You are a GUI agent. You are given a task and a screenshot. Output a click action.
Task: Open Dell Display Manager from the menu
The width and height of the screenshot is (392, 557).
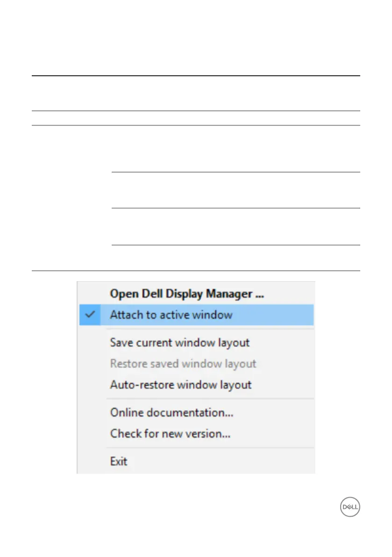point(186,294)
